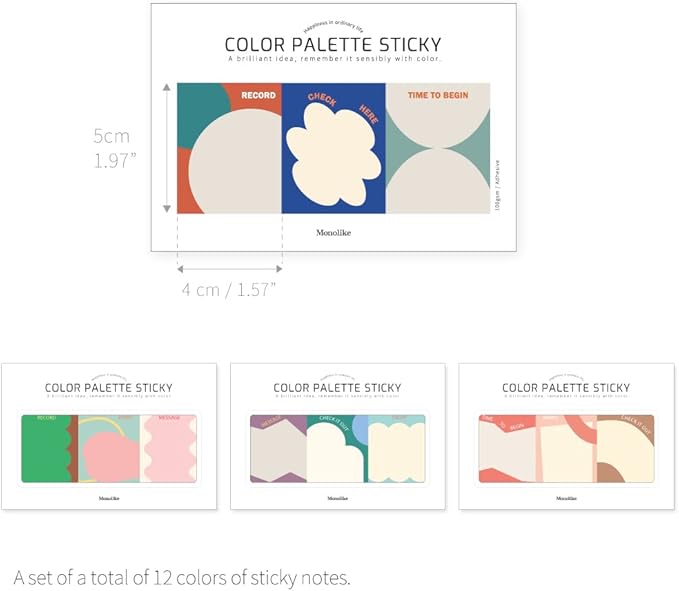Click the 5cm 1.97" height label
679x591 pixels.
pos(112,147)
